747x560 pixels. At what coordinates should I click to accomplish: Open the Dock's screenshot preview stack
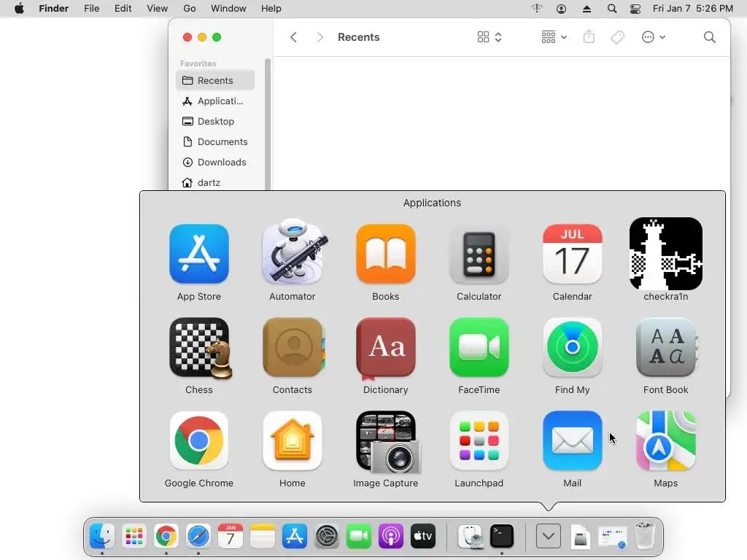coord(613,537)
